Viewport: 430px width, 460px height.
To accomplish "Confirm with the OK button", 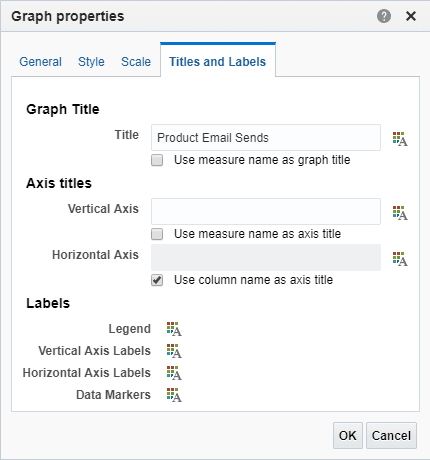I will point(348,436).
